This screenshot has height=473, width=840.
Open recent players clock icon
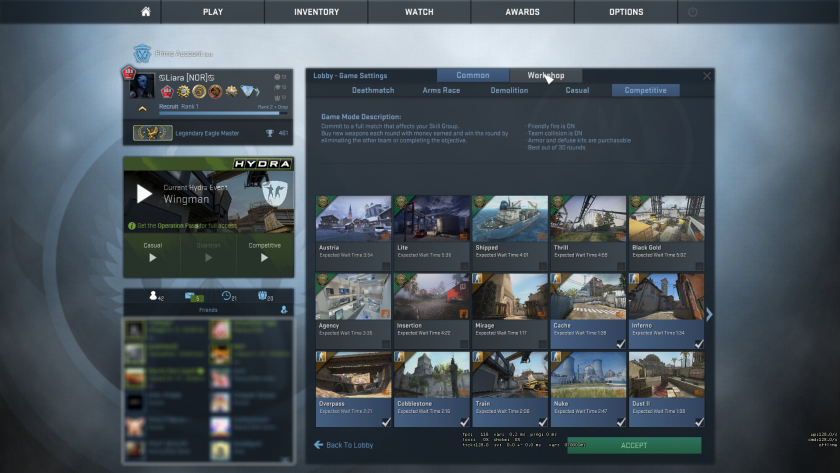226,295
